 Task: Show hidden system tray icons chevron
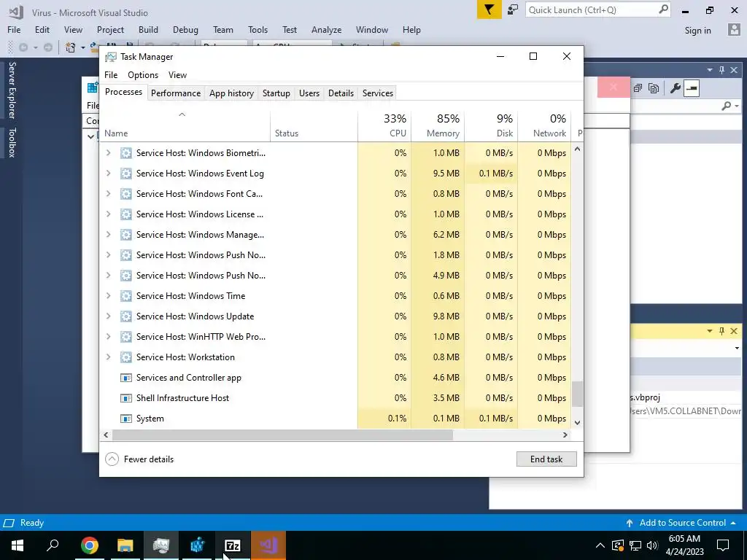600,545
